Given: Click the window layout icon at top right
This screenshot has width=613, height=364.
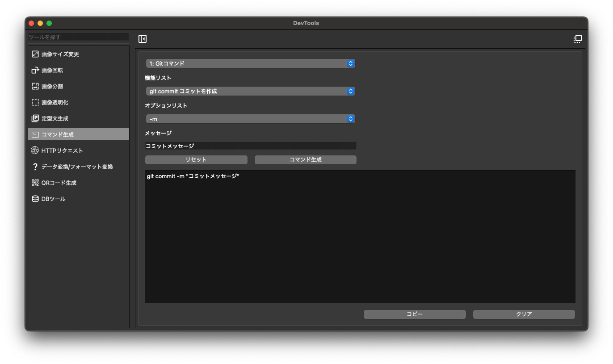Looking at the screenshot, I should [x=577, y=39].
